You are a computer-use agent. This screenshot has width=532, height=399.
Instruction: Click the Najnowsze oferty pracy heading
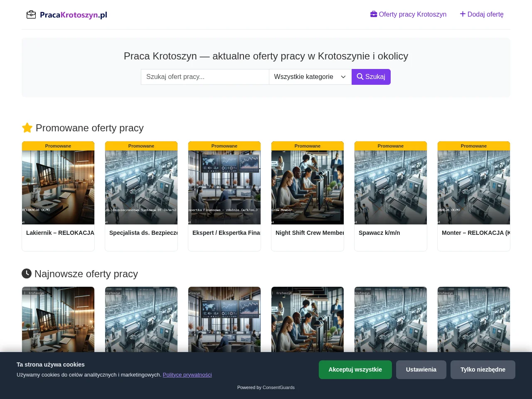pyautogui.click(x=86, y=274)
